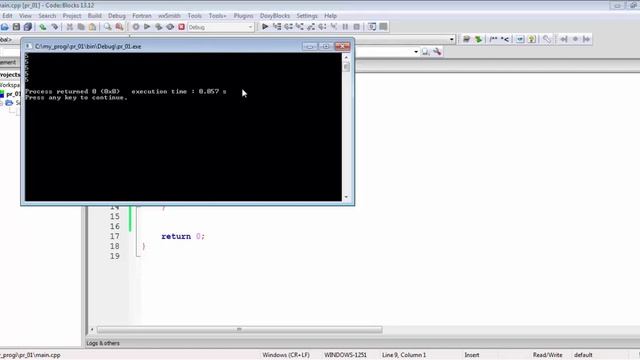Open the View menu
The image size is (640, 360).
tap(25, 16)
